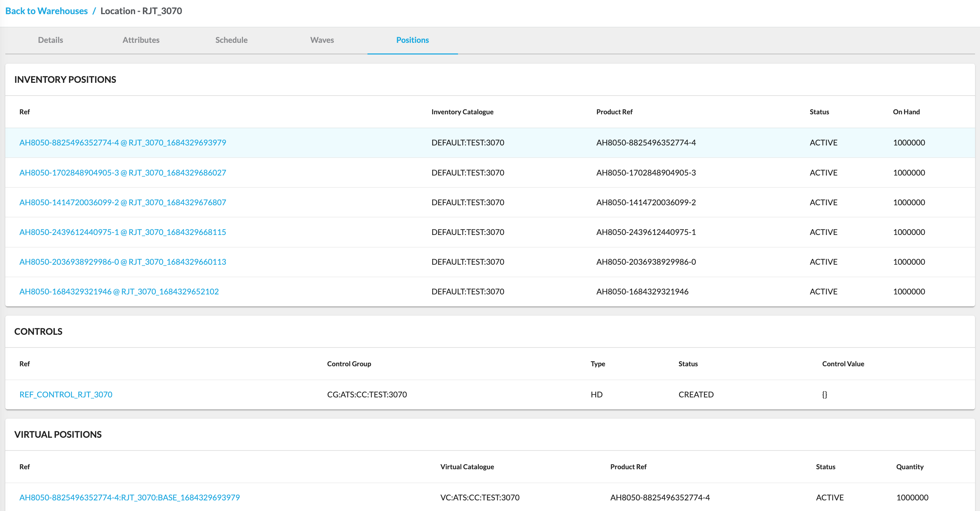Click the Details tab

coord(51,40)
